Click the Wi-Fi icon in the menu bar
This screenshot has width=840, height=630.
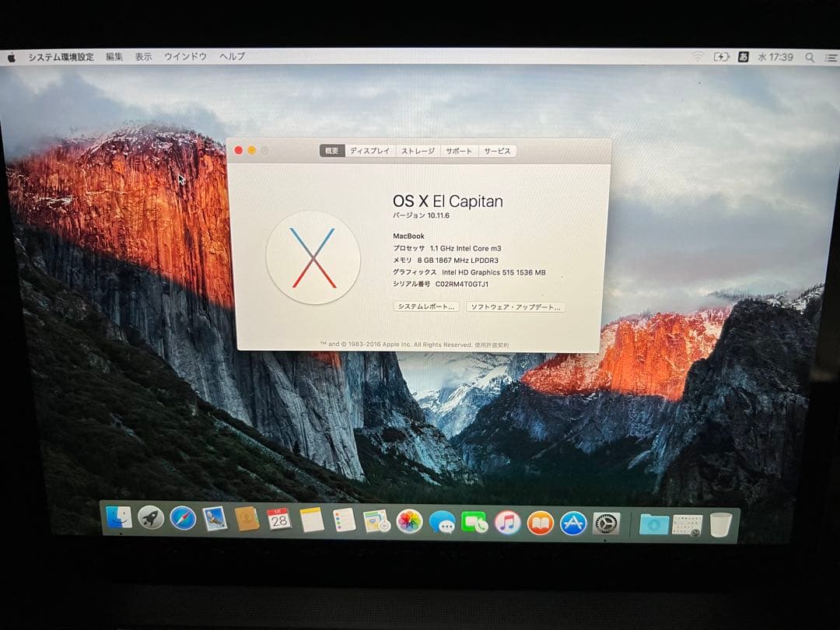click(x=698, y=57)
